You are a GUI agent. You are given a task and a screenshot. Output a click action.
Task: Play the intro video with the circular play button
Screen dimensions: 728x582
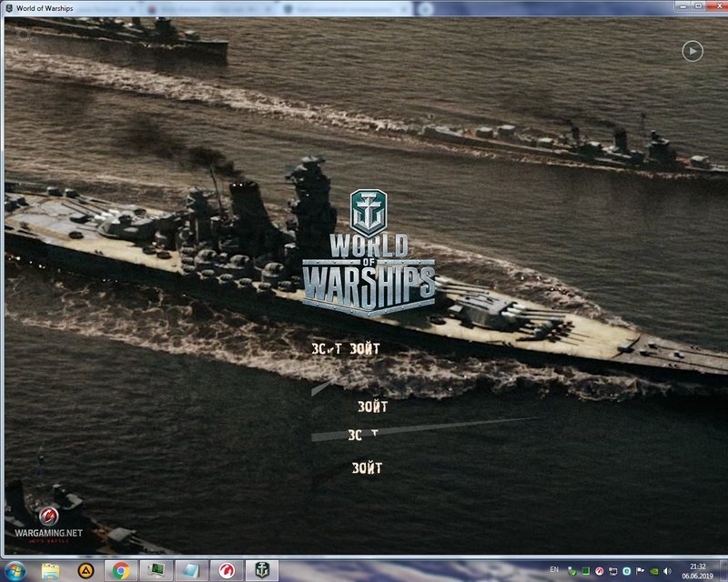click(693, 51)
